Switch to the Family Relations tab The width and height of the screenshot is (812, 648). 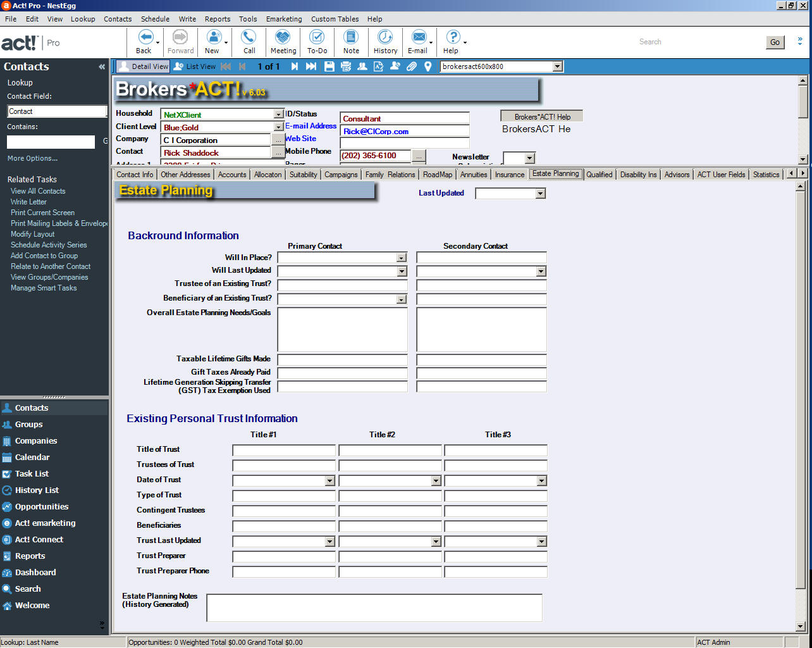390,175
